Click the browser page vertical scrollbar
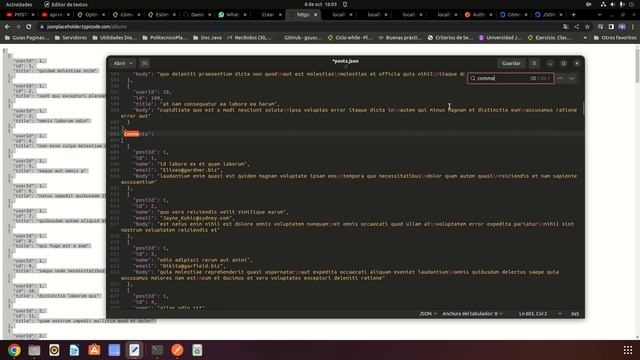Screen dimensions: 640x360 pyautogui.click(x=637, y=65)
